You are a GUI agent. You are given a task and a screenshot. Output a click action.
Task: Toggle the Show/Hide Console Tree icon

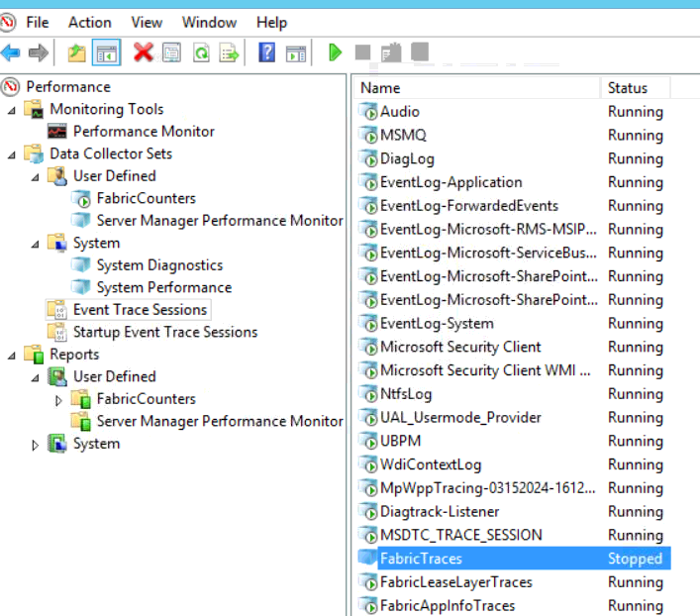tap(106, 53)
